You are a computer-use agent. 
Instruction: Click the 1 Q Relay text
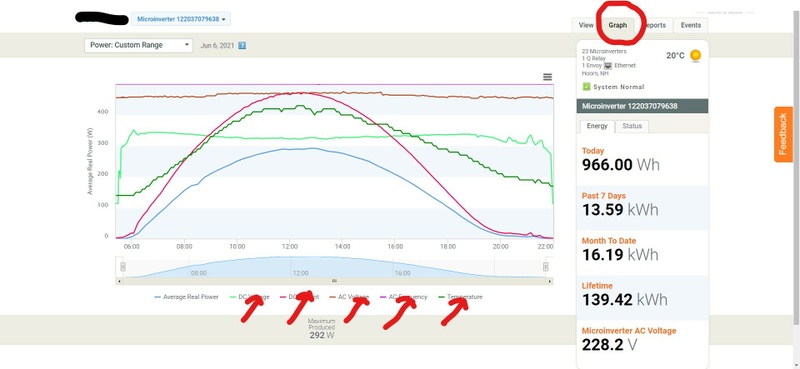point(594,59)
